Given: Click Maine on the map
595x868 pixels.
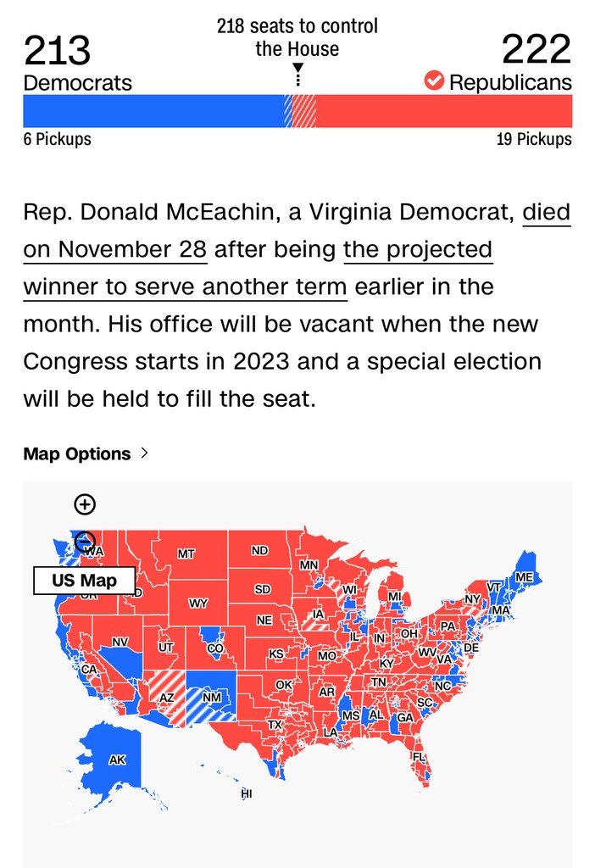Looking at the screenshot, I should point(525,576).
